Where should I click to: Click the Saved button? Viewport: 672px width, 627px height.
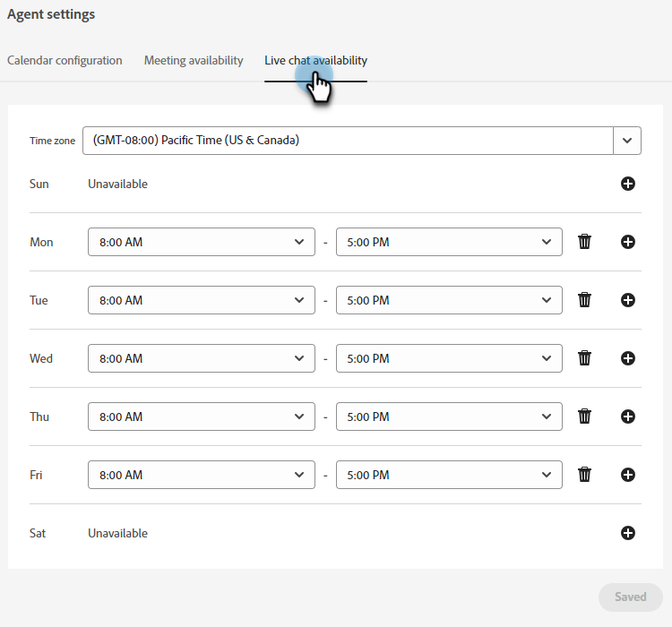click(x=631, y=597)
